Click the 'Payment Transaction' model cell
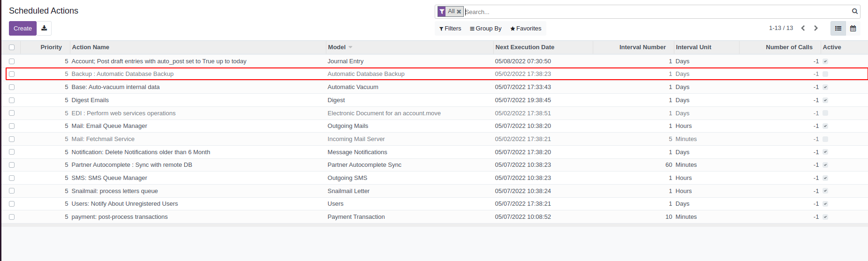 coord(356,217)
